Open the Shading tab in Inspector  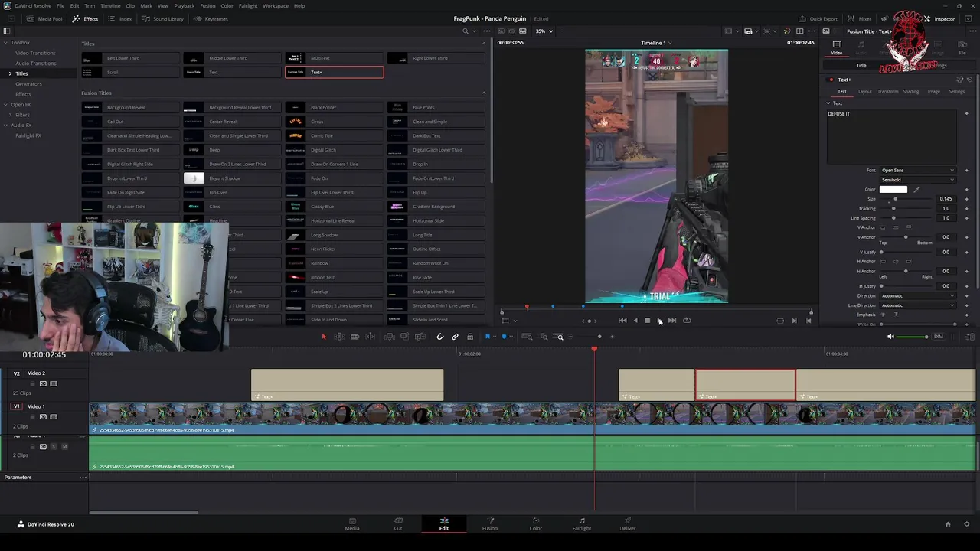coord(910,92)
